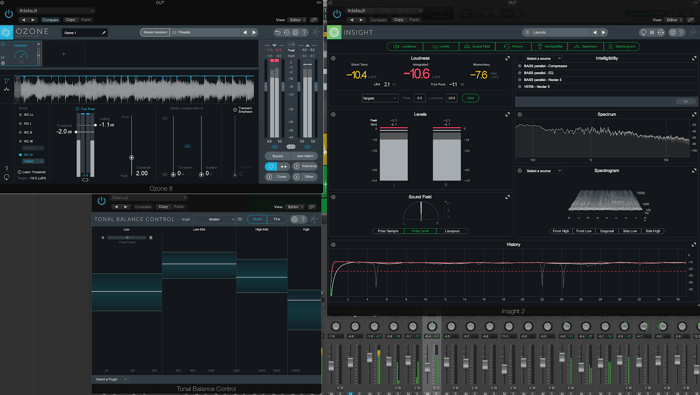The image size is (700, 395).
Task: Select the Fine view in Tonal Balance Control
Action: coord(276,219)
